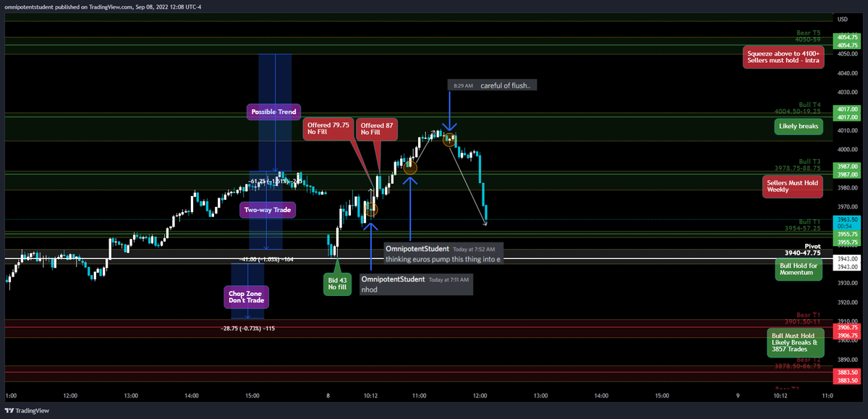Select the "Squeeze above to 4100+" red label
This screenshot has height=419, width=868.
(x=784, y=56)
